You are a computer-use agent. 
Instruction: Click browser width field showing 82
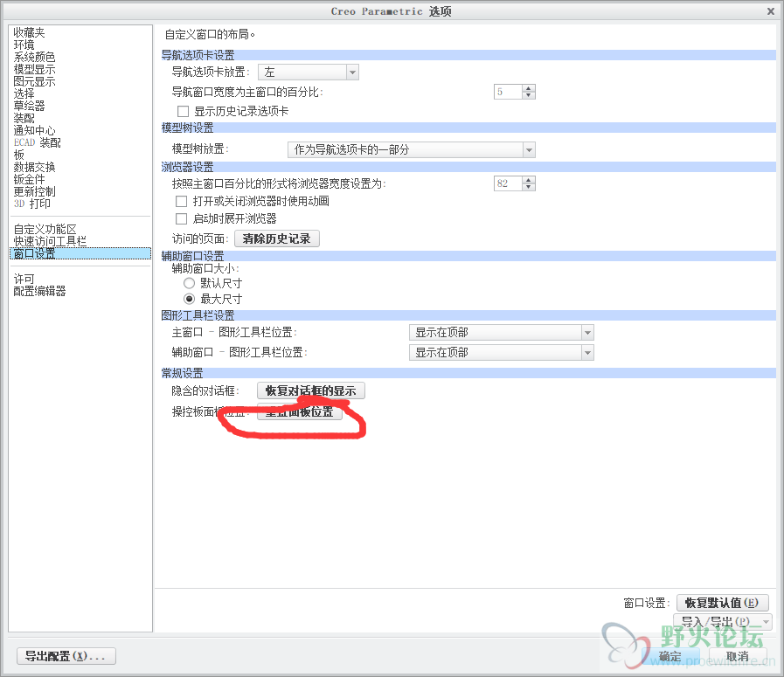pos(508,183)
